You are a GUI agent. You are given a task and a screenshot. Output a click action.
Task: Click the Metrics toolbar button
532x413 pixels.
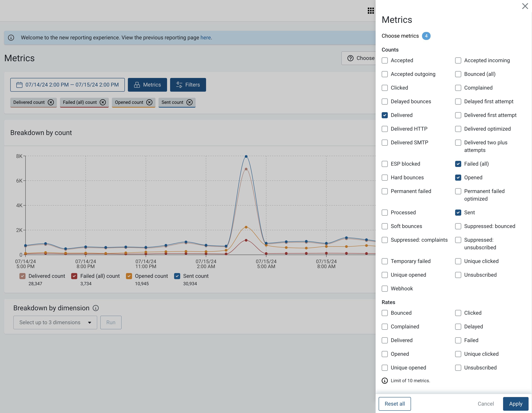[x=147, y=85]
